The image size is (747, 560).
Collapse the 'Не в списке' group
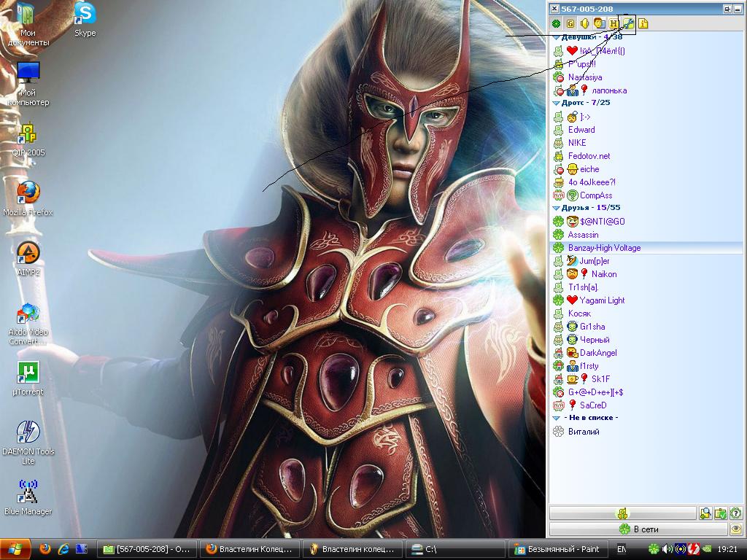[x=556, y=418]
